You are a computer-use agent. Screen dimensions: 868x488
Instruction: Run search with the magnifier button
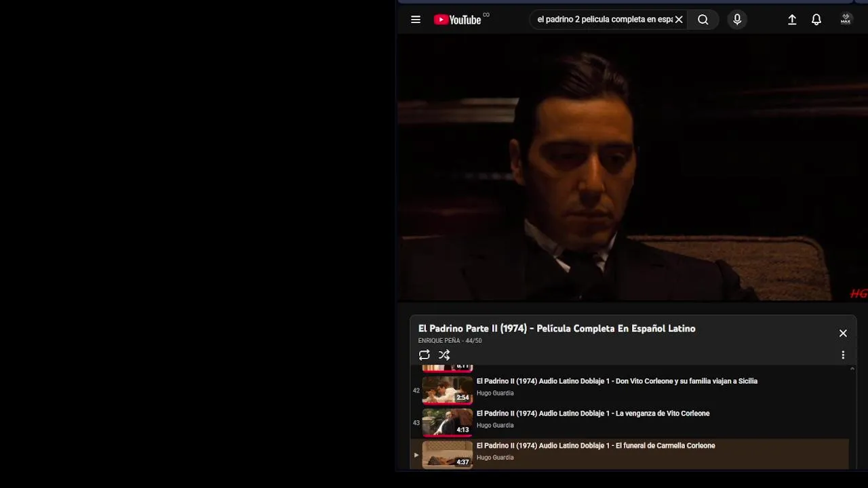click(x=703, y=20)
